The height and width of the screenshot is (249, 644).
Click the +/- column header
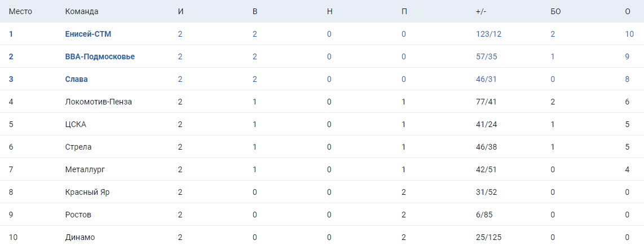click(480, 12)
